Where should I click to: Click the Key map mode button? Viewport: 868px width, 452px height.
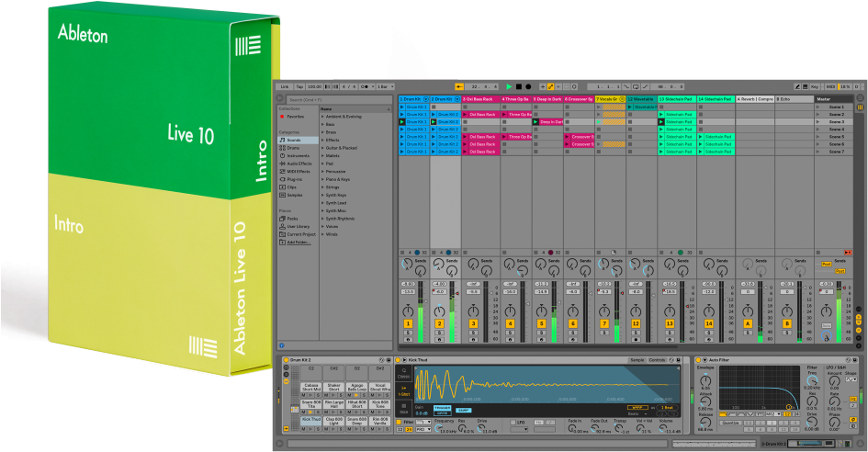815,86
